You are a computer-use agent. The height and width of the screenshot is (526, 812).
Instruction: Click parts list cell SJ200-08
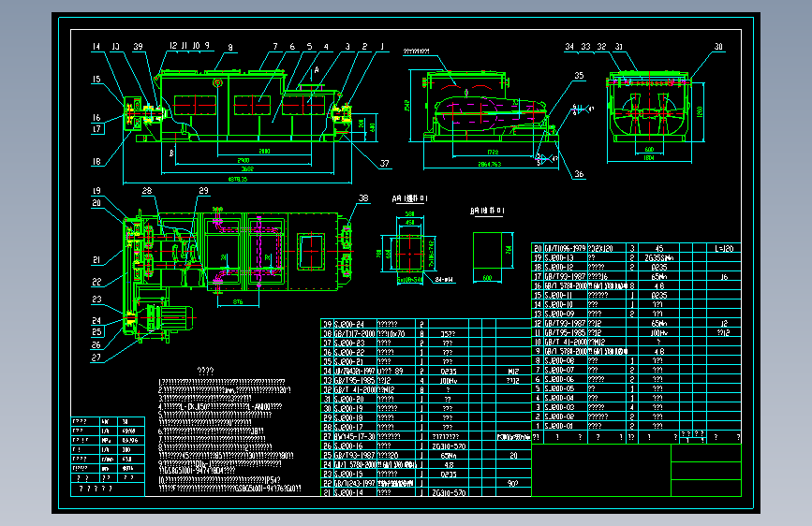pos(559,361)
